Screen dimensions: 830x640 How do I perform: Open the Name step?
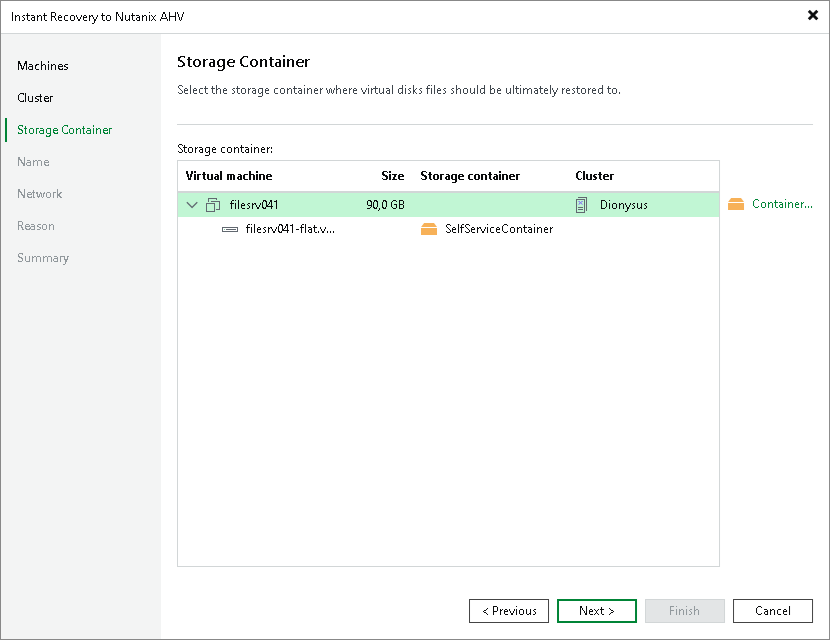[33, 162]
